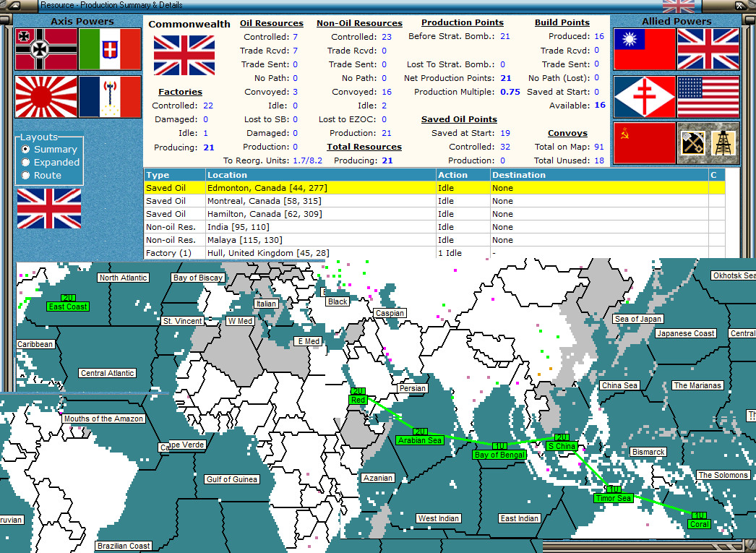
Task: Click the Gulf of Guinea label
Action: click(x=232, y=479)
